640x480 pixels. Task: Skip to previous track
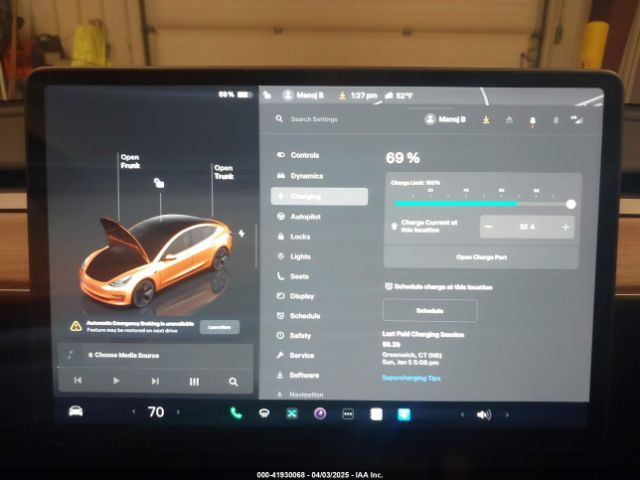click(78, 380)
